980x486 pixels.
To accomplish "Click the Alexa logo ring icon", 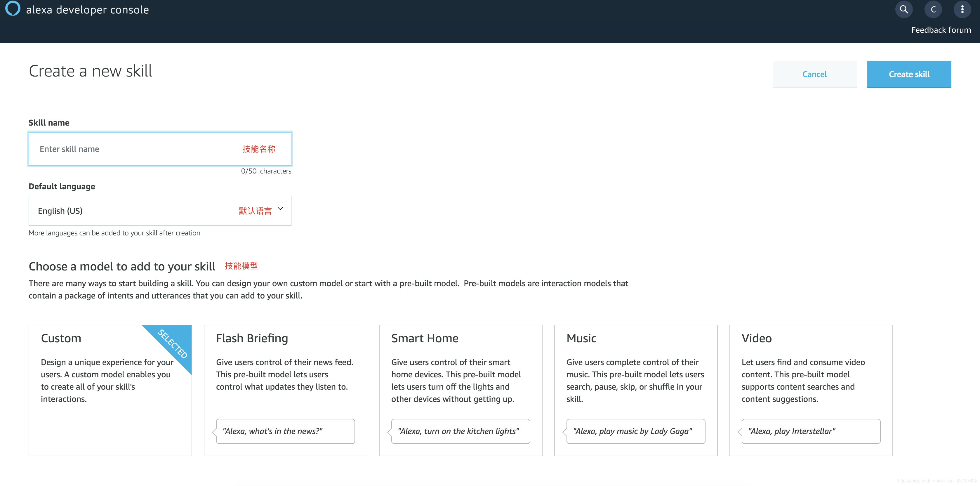I will 13,8.
